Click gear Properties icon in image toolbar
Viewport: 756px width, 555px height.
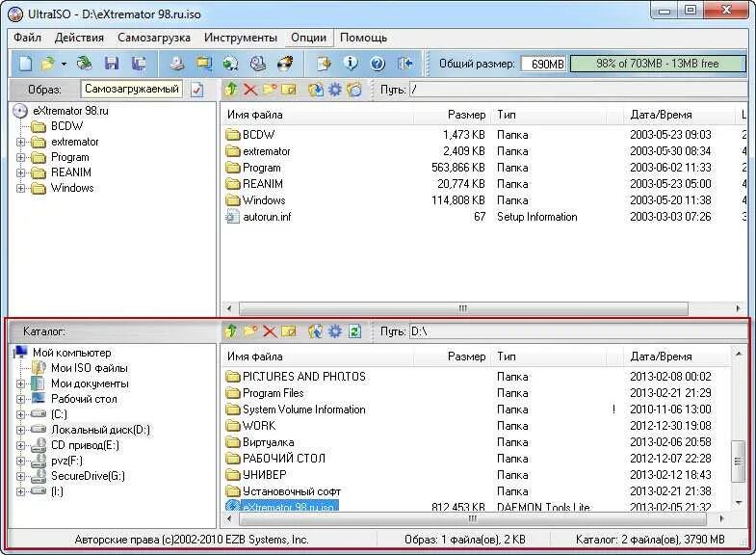click(334, 90)
